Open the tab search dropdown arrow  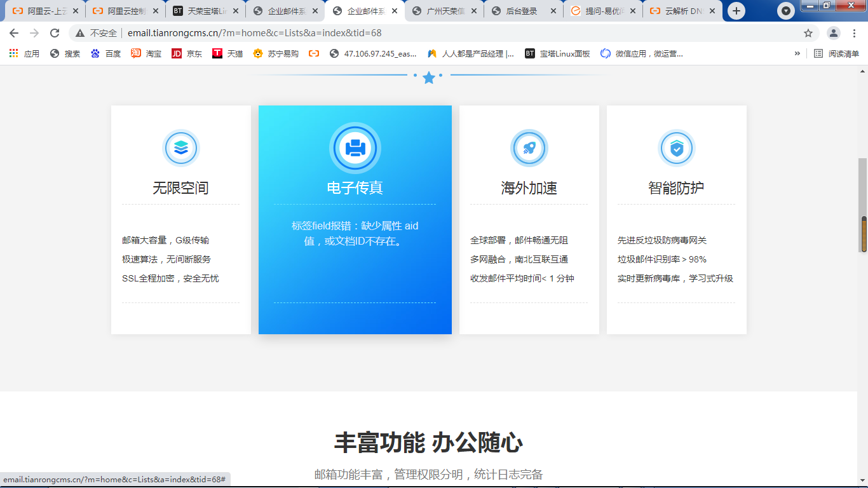point(786,11)
